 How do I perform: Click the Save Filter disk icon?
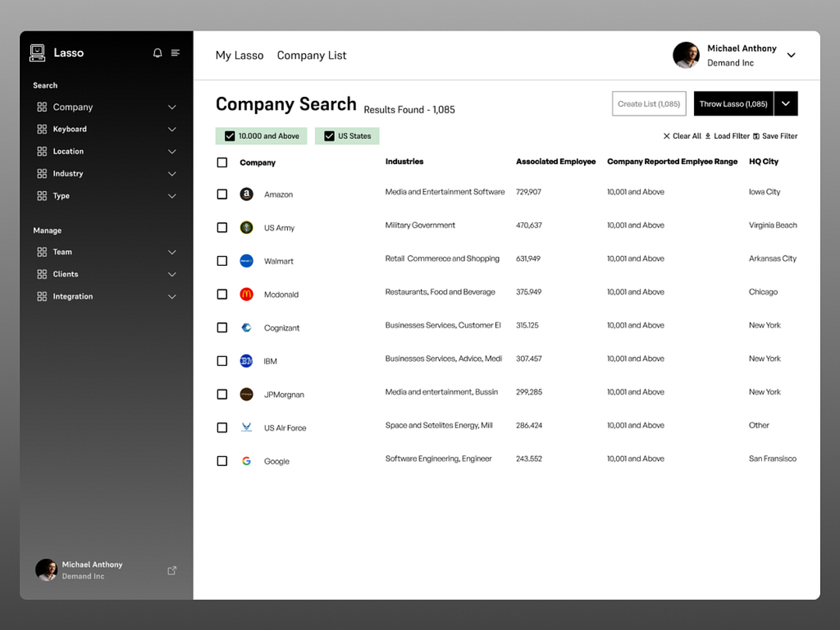pyautogui.click(x=756, y=136)
